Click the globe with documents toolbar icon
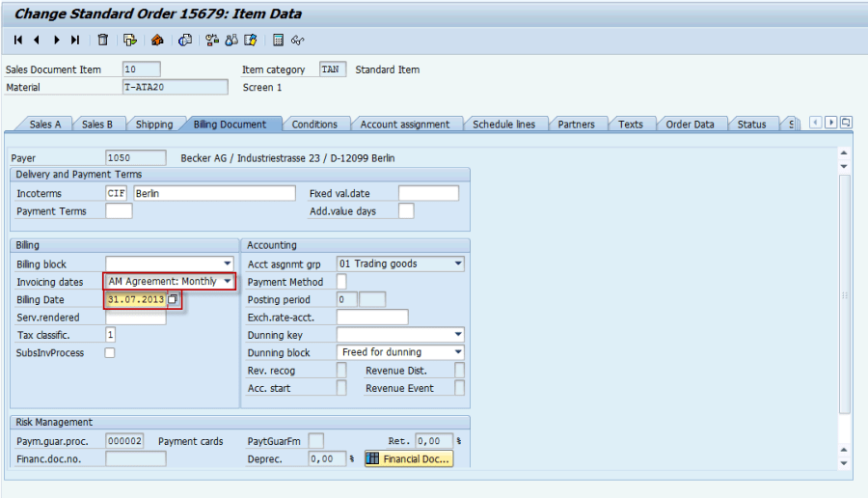The image size is (868, 498). 185,40
